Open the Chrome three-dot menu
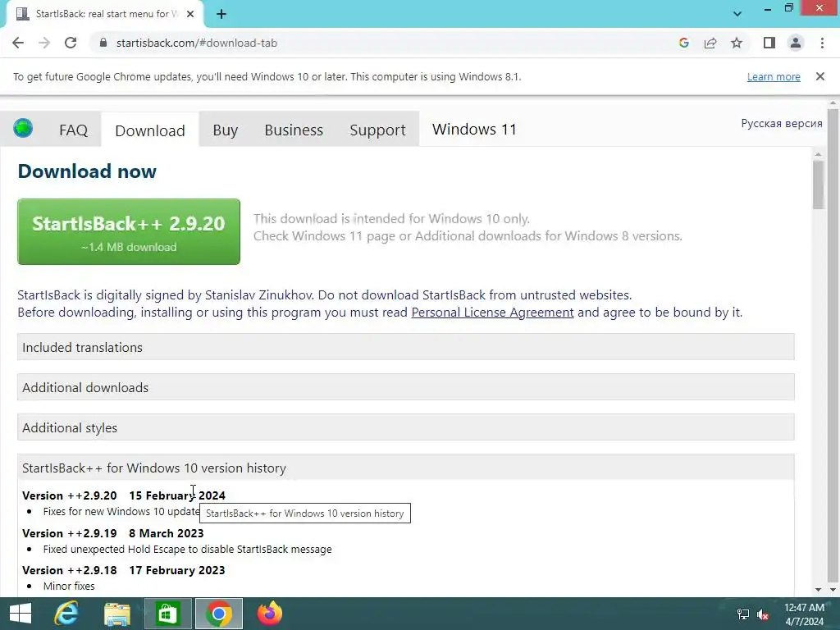 822,43
